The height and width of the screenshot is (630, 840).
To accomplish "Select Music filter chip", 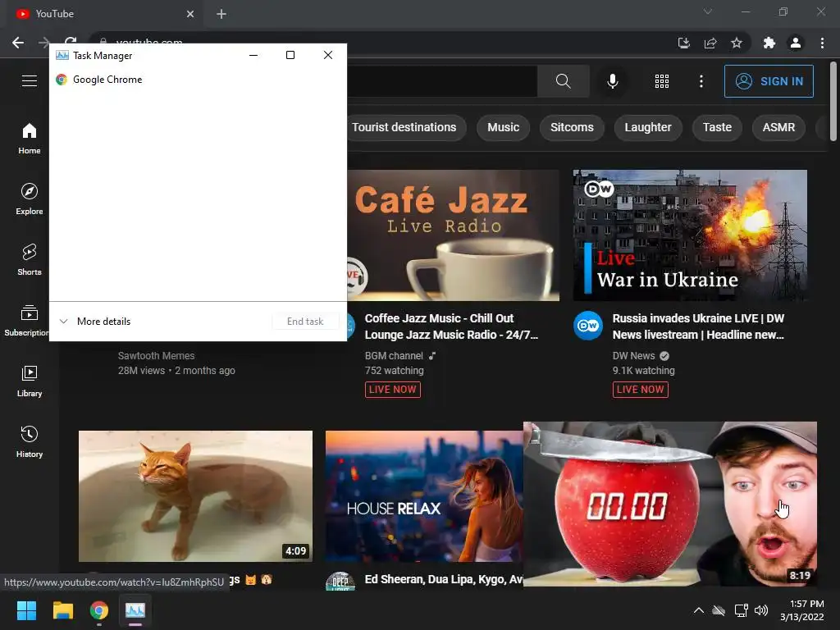I will [503, 127].
